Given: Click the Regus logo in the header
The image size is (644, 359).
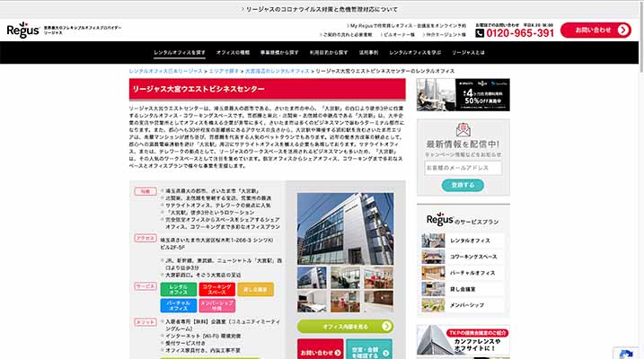Looking at the screenshot, I should click(23, 30).
